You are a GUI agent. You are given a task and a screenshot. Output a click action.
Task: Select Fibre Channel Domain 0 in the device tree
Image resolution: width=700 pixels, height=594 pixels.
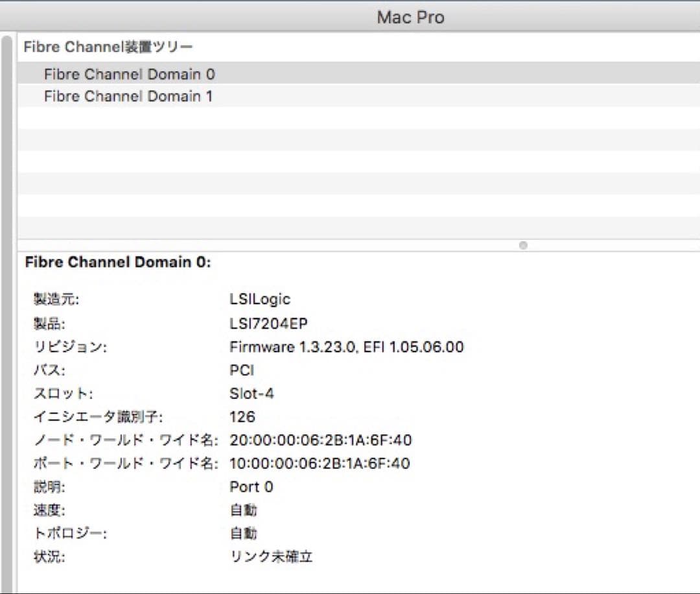(x=130, y=74)
